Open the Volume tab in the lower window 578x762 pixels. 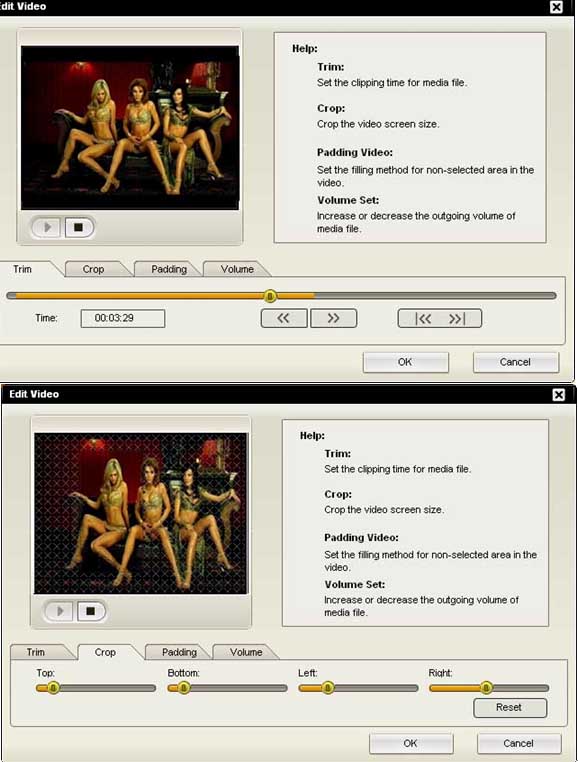click(x=246, y=652)
